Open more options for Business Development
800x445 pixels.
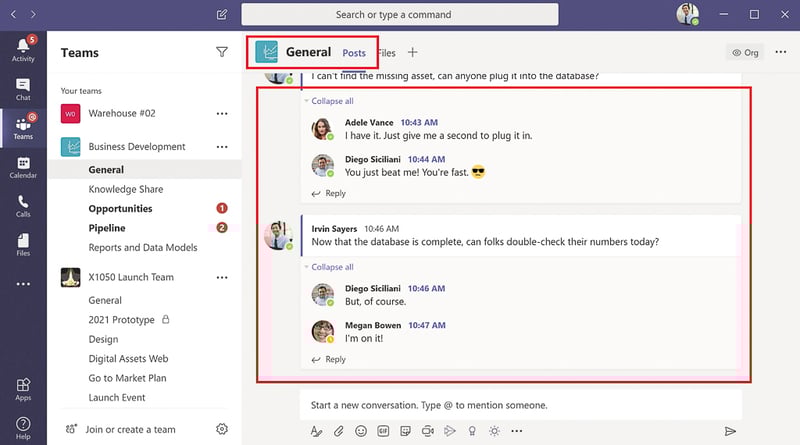pos(221,146)
